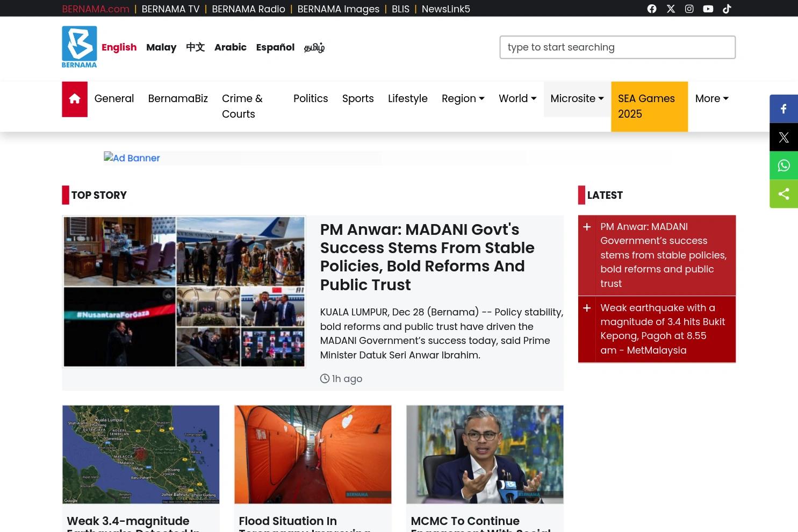Open the BLIS top link
Viewport: 798px width, 532px height.
400,9
